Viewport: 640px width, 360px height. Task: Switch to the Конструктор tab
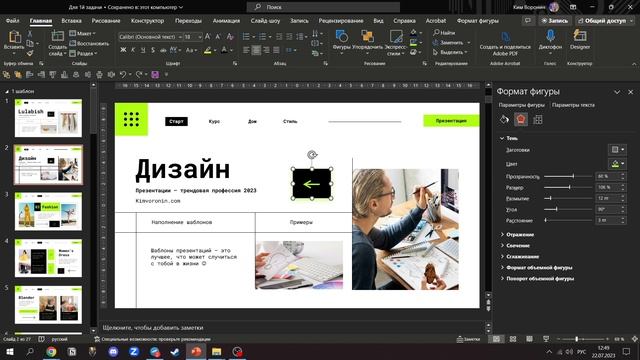click(x=147, y=21)
